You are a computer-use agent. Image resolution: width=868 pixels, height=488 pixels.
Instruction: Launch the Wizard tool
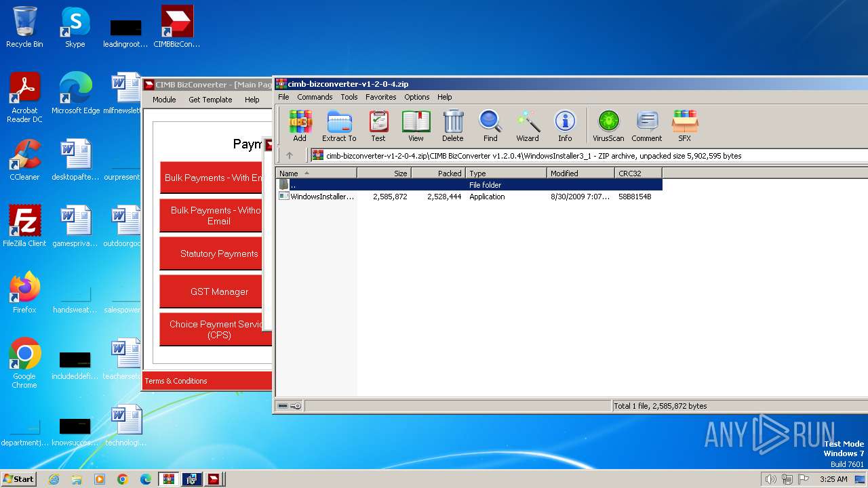click(528, 127)
